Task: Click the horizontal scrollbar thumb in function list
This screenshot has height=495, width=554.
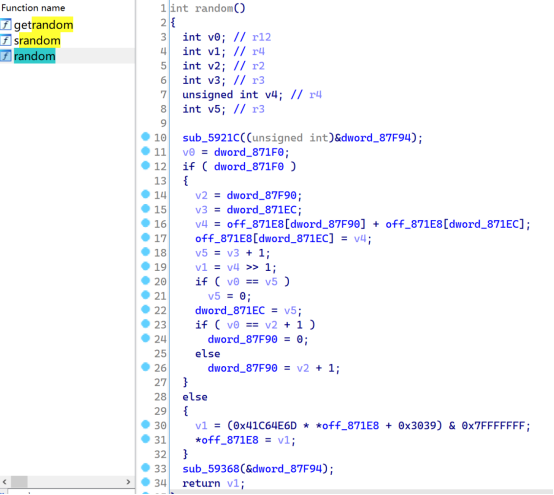Action: tap(19, 482)
